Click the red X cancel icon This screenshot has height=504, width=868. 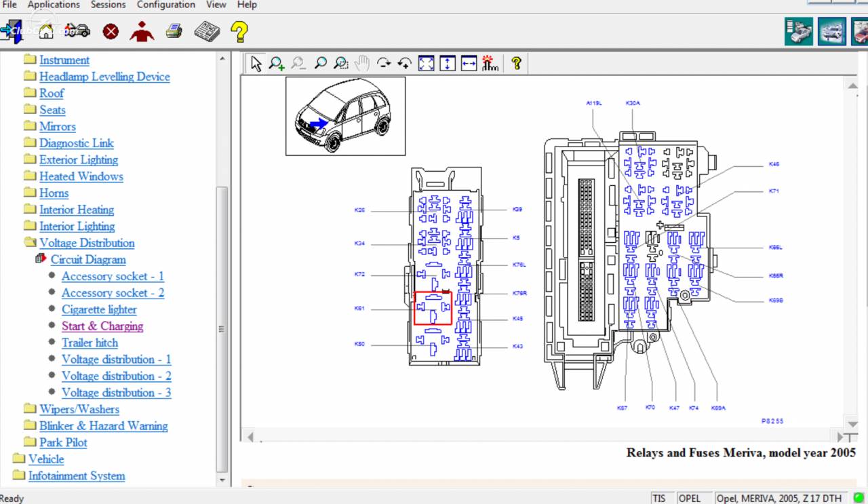[x=111, y=31]
